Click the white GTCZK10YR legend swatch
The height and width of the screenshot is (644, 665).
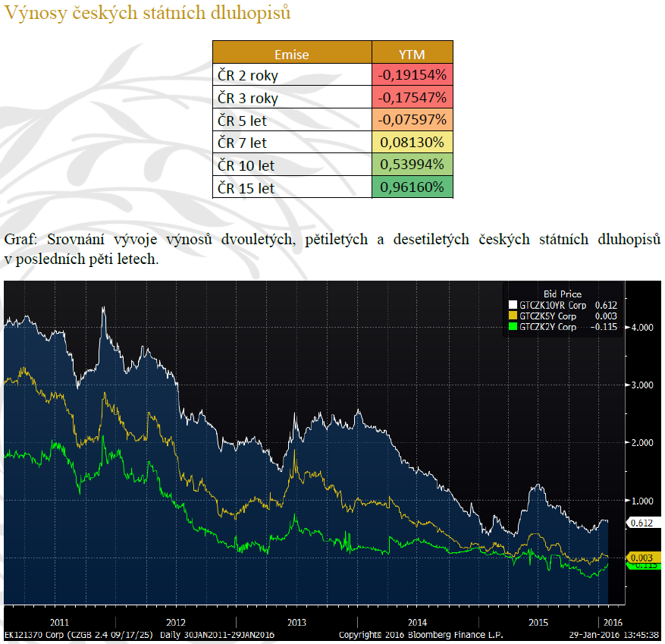pyautogui.click(x=512, y=305)
